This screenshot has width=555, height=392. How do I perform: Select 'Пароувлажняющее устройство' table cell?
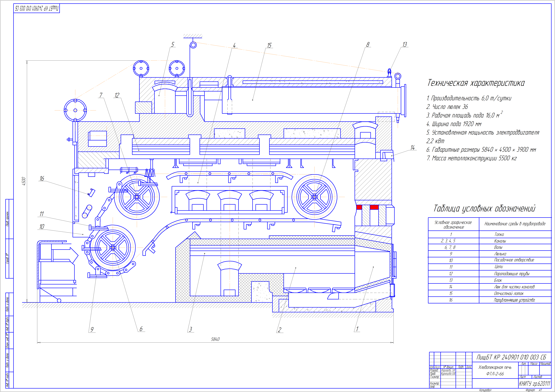(x=514, y=300)
